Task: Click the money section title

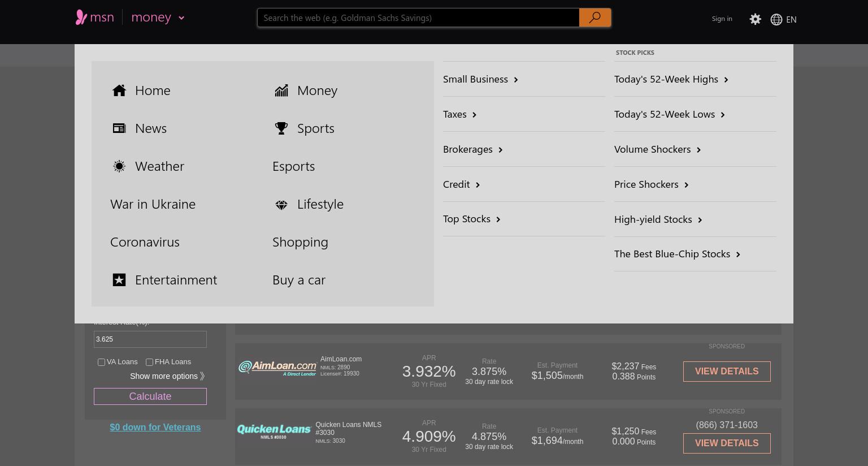Action: (151, 17)
